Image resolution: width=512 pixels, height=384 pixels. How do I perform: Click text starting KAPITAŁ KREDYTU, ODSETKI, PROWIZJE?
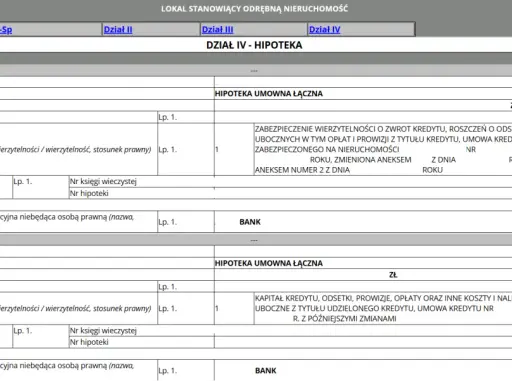[x=383, y=298]
